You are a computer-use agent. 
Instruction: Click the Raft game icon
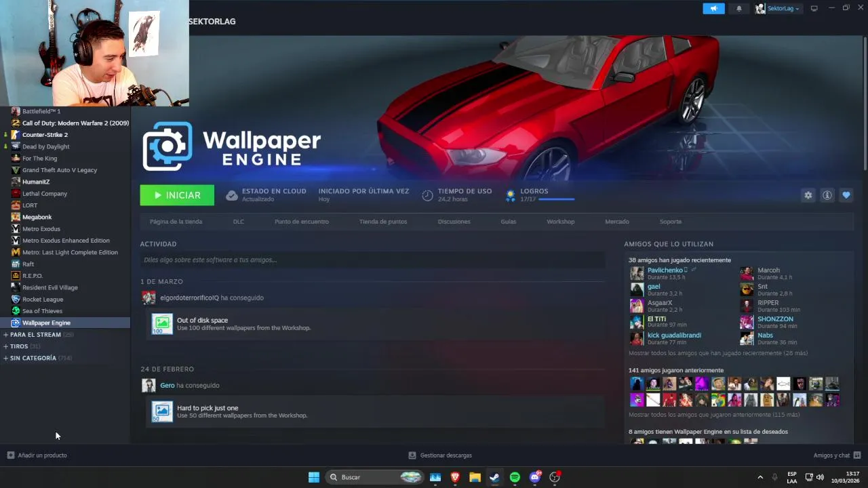16,264
